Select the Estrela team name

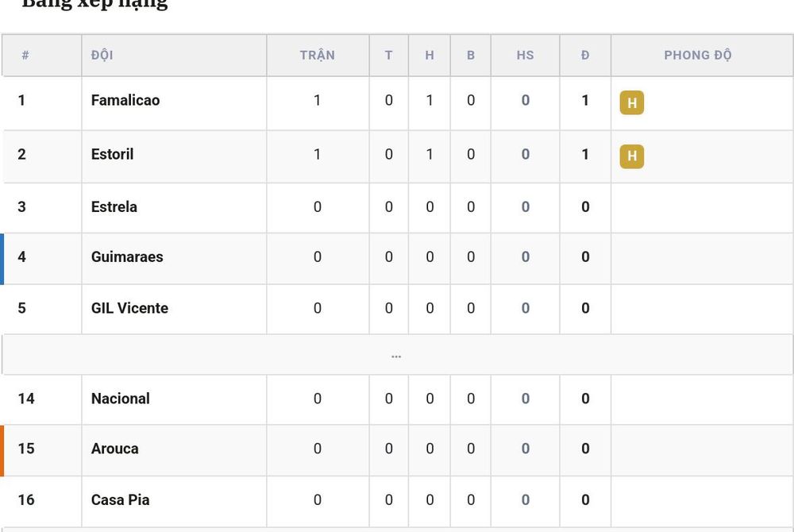114,206
